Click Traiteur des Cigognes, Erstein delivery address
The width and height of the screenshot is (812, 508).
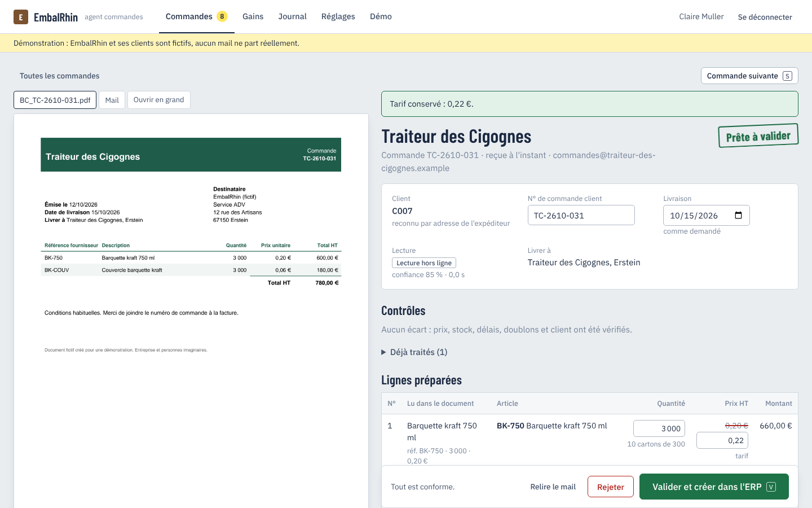click(x=584, y=262)
